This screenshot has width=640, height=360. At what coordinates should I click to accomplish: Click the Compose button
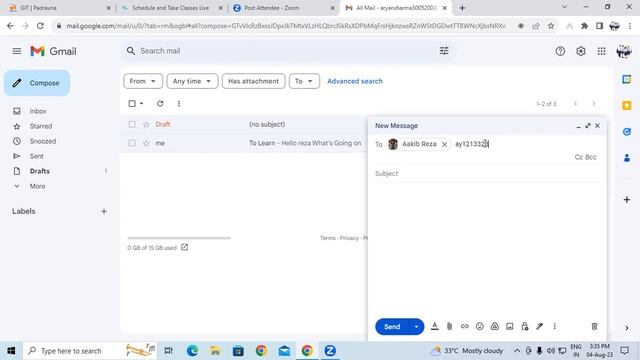pyautogui.click(x=37, y=83)
